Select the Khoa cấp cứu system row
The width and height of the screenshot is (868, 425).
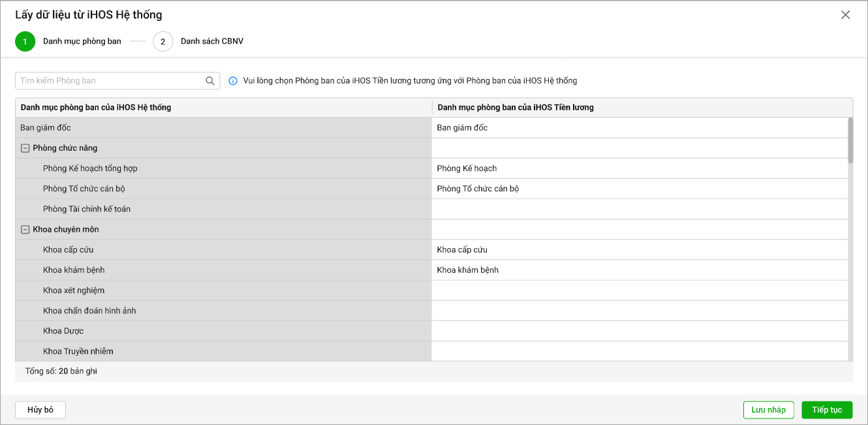coord(223,250)
